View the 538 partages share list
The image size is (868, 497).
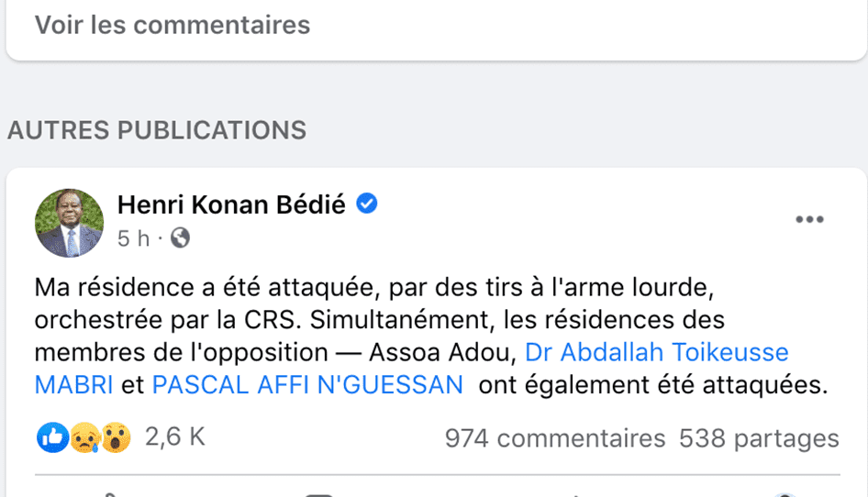(759, 439)
